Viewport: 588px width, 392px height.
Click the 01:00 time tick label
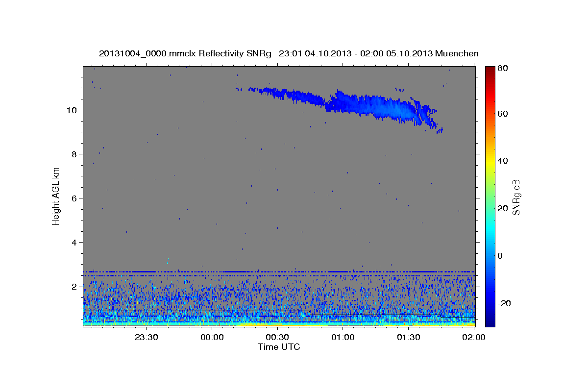[343, 337]
